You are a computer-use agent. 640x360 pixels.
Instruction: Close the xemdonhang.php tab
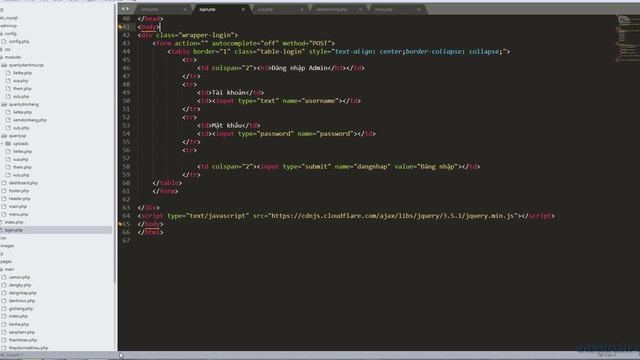coord(360,9)
